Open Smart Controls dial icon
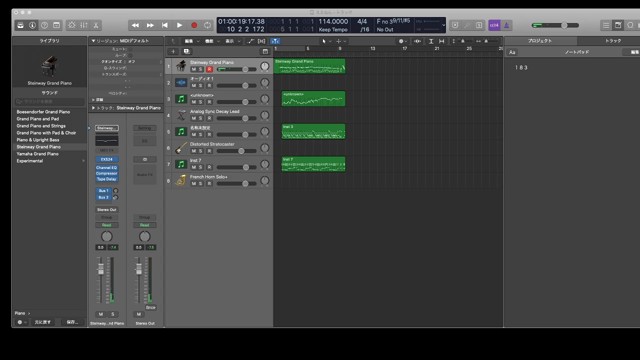Image resolution: width=640 pixels, height=360 pixels. pyautogui.click(x=72, y=25)
